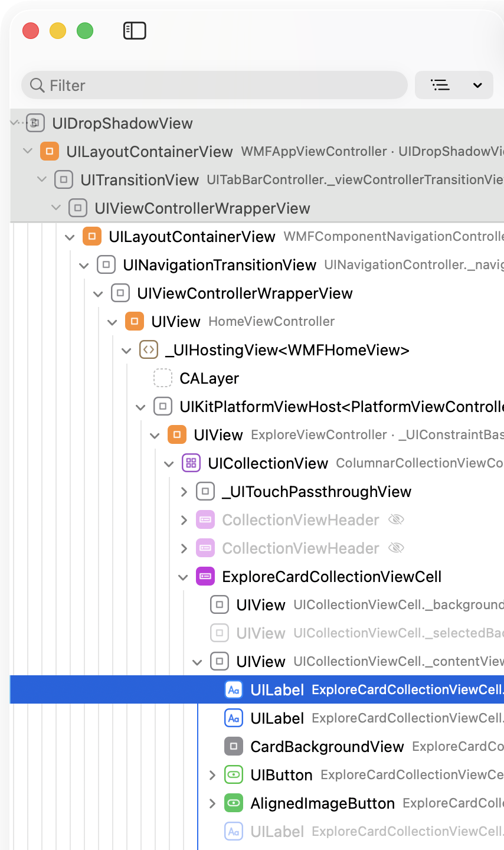The height and width of the screenshot is (850, 504).
Task: Collapse UIView ExploreViewController node
Action: (155, 435)
